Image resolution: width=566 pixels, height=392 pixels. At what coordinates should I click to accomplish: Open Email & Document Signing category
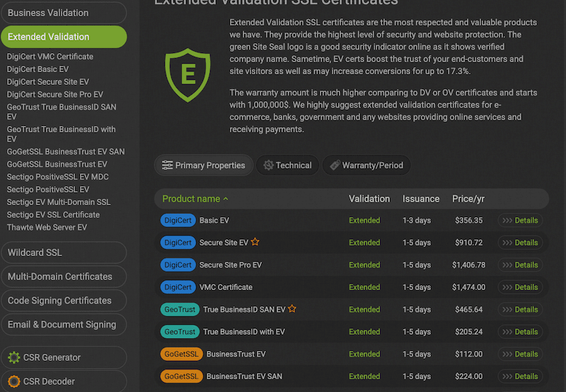click(64, 325)
